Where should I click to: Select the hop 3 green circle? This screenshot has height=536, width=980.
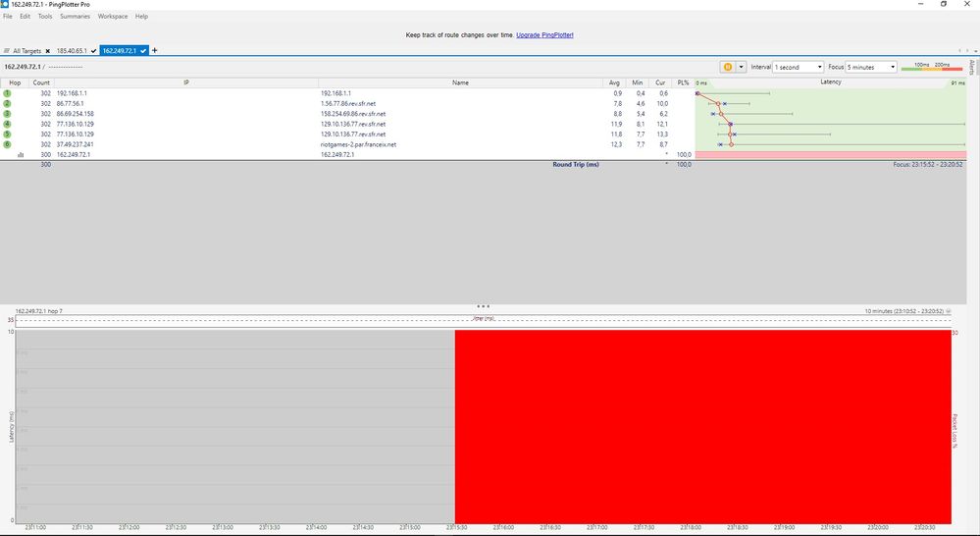pos(7,114)
